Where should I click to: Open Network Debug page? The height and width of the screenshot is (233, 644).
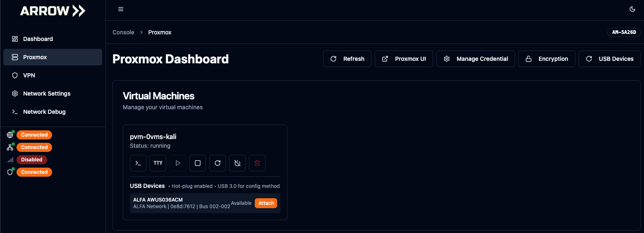[x=53, y=112]
